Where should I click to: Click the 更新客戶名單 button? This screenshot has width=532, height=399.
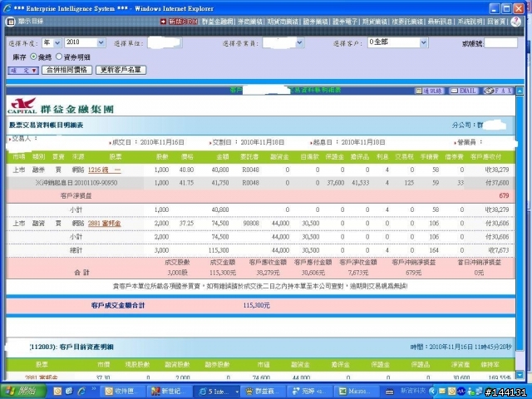coord(121,70)
